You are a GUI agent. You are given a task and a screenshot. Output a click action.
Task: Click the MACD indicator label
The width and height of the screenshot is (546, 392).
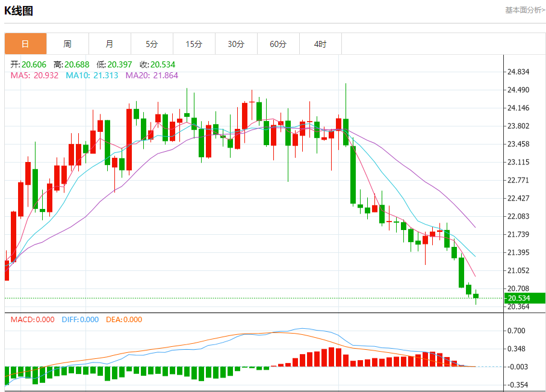point(32,320)
